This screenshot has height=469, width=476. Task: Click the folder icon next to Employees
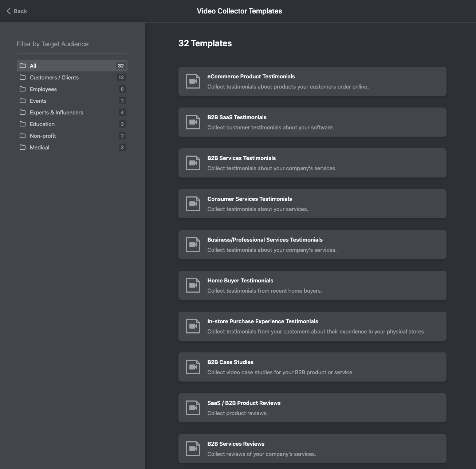(x=23, y=89)
